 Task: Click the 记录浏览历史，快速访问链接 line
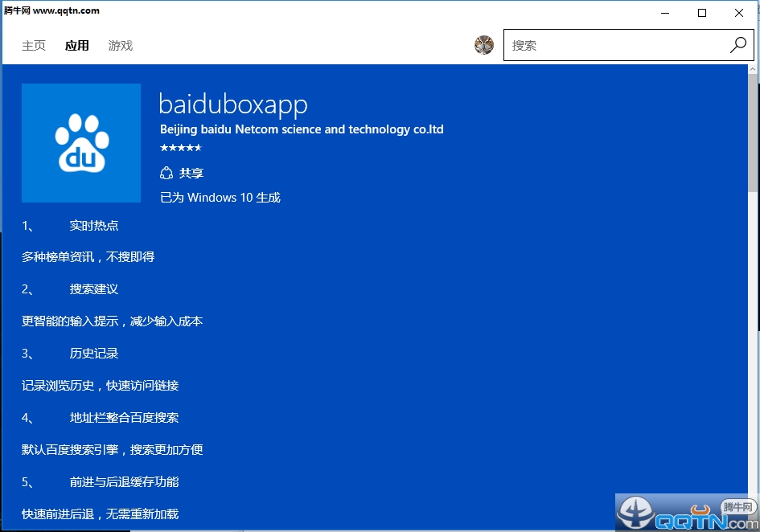click(x=101, y=386)
